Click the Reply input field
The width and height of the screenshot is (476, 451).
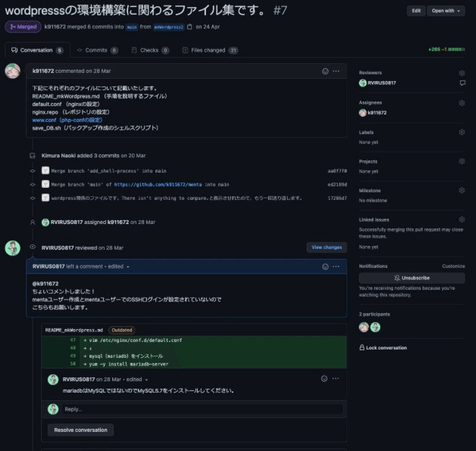(x=202, y=409)
